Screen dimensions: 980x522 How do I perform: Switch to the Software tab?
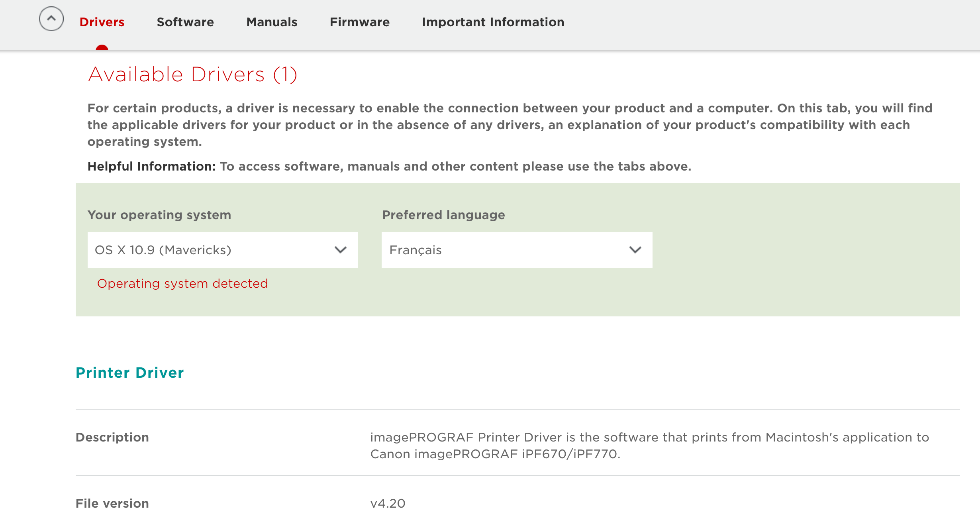click(185, 22)
